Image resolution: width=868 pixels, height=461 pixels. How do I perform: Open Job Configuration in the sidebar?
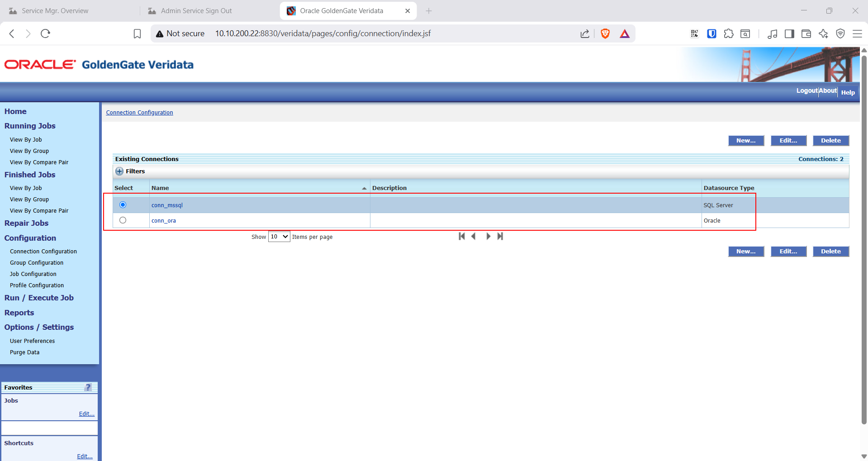click(x=33, y=274)
